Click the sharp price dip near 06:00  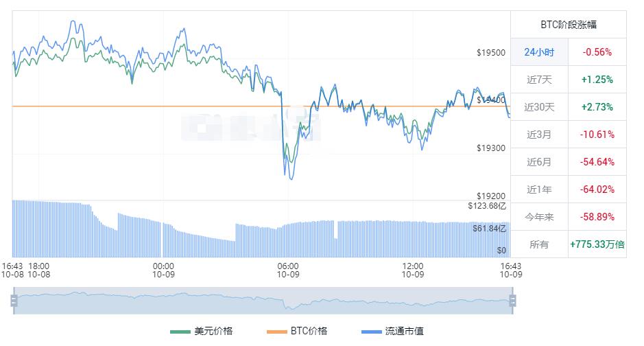286,172
